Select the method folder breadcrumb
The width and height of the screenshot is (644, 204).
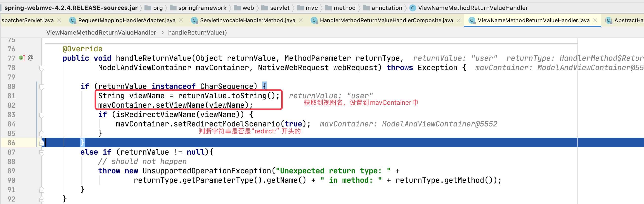[340, 8]
